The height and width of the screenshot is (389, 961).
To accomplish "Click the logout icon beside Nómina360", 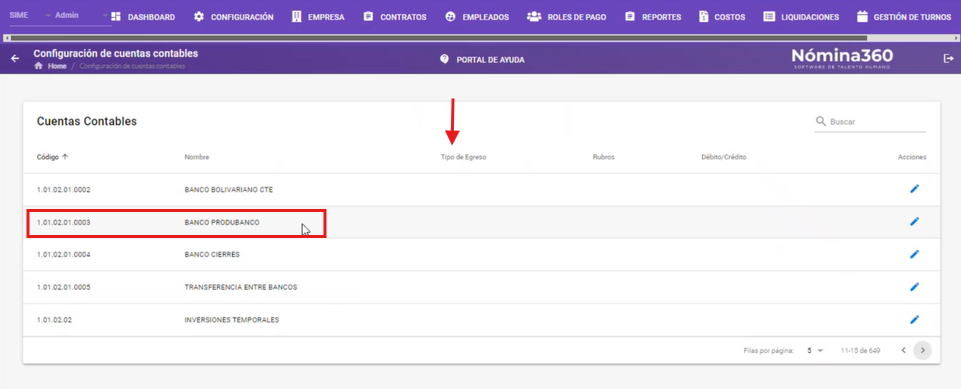I will [948, 58].
